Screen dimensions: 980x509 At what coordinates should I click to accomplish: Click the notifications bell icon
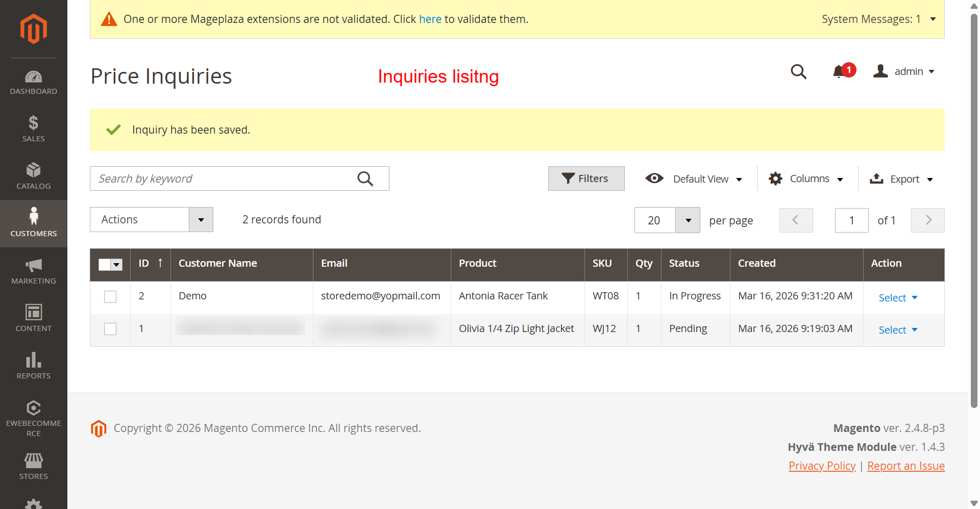click(x=839, y=71)
